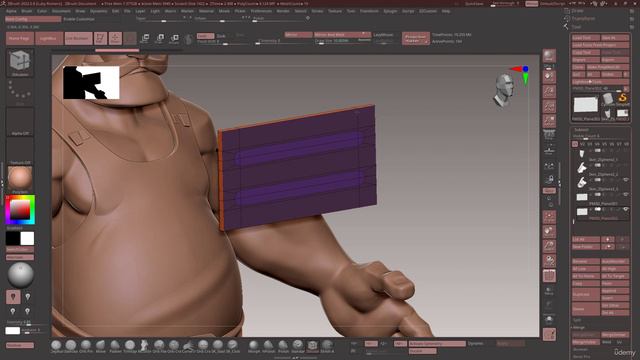Select the V2 visibility set tab
640x360 pixels.
582,144
